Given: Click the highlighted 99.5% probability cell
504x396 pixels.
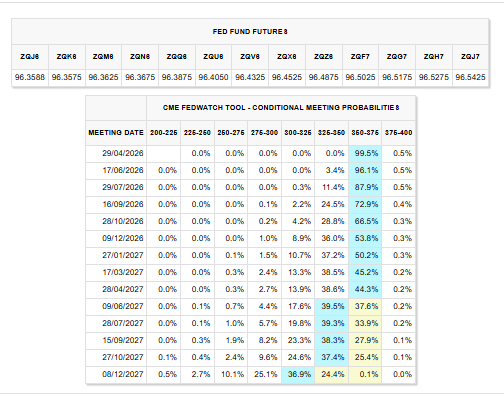Looking at the screenshot, I should tap(365, 153).
